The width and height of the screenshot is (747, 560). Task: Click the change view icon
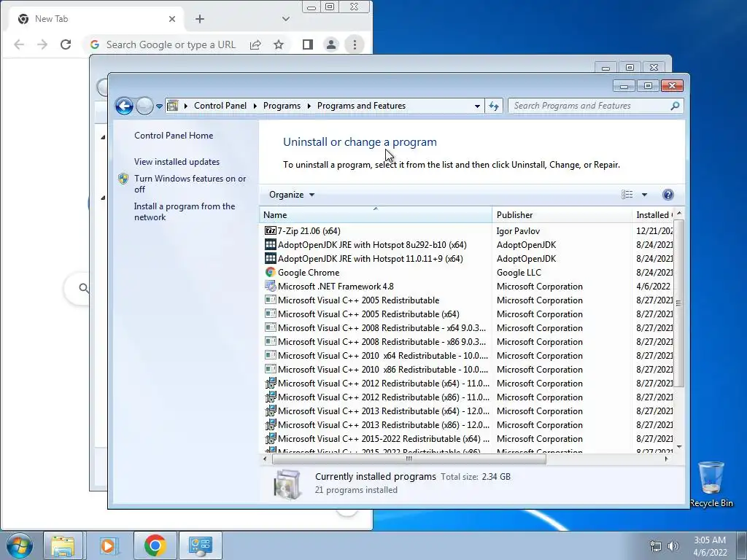click(x=627, y=194)
